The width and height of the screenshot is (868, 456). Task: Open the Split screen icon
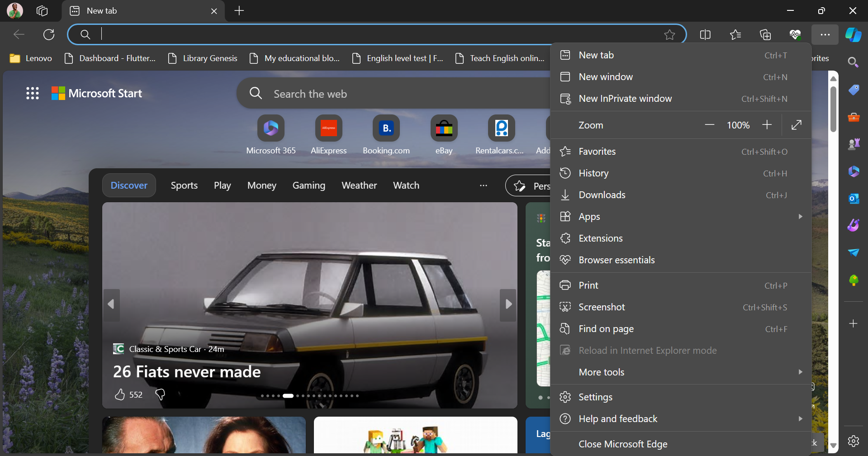click(x=705, y=34)
